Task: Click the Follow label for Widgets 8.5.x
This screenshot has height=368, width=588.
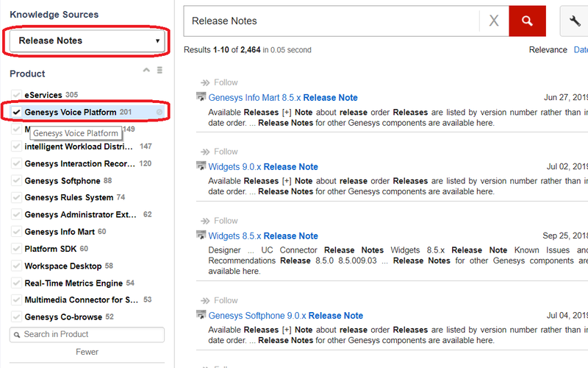Action: [x=226, y=221]
